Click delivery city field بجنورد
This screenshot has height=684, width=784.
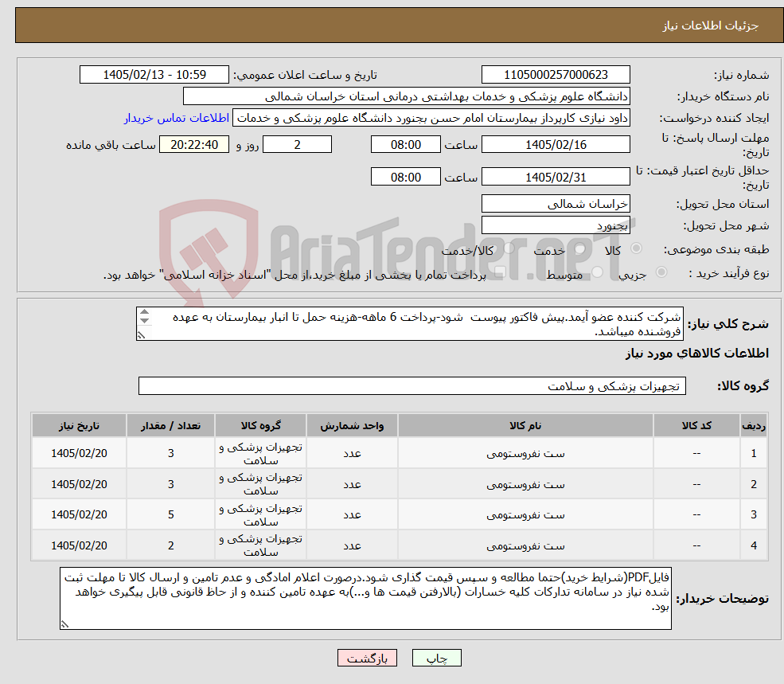pyautogui.click(x=556, y=225)
